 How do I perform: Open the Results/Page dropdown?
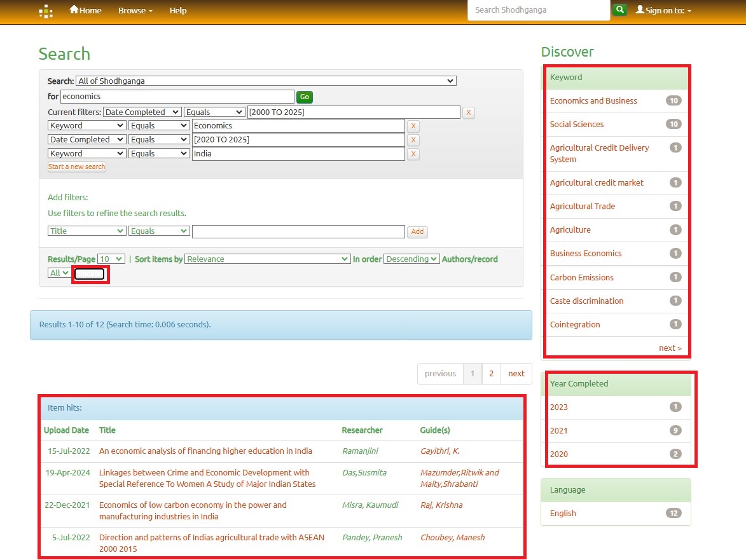coord(111,259)
